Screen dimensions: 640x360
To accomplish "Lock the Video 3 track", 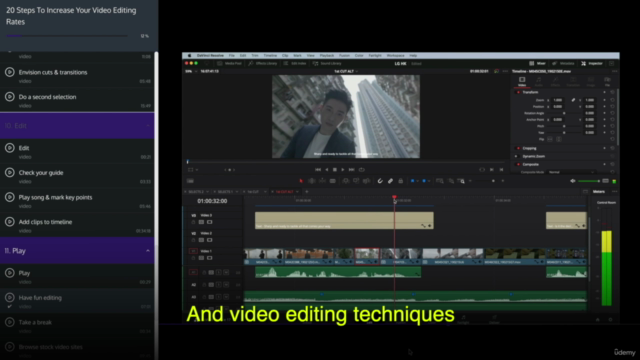I will pos(193,222).
